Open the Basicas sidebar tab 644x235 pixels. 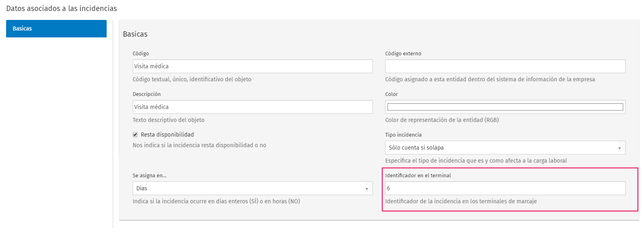[x=56, y=28]
